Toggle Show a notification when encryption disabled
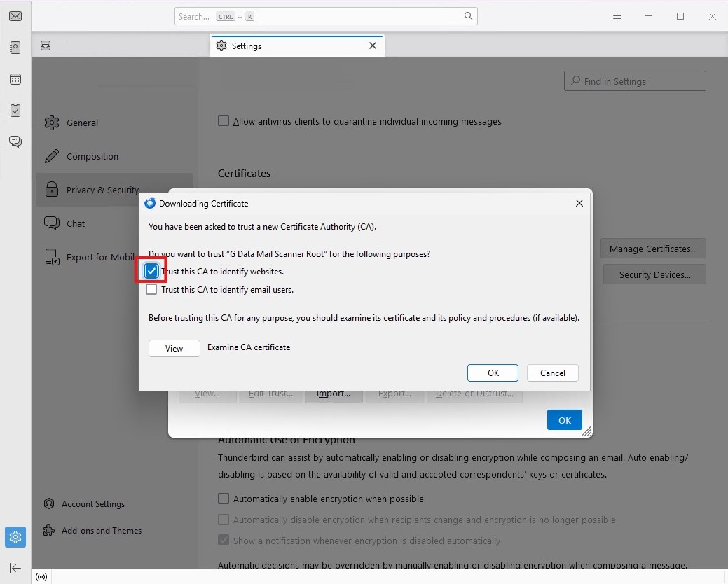 (224, 540)
